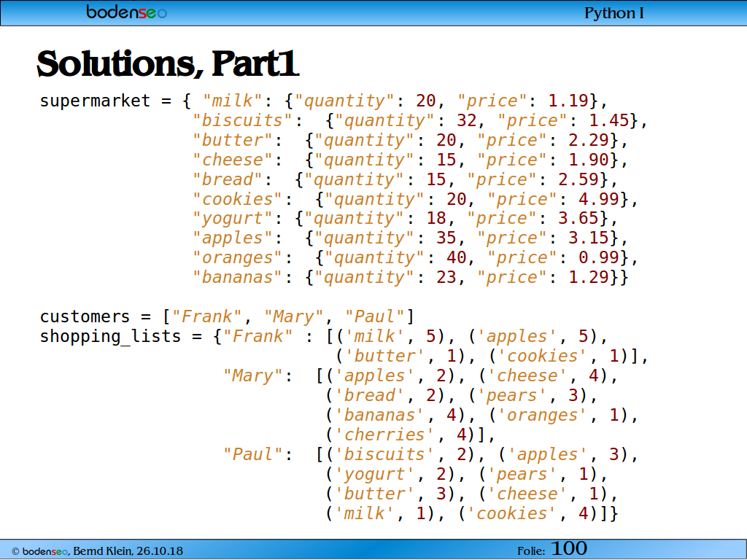Click 'milk' in Frank's shopping list
Viewport: 747px width, 560px height.
pos(374,336)
